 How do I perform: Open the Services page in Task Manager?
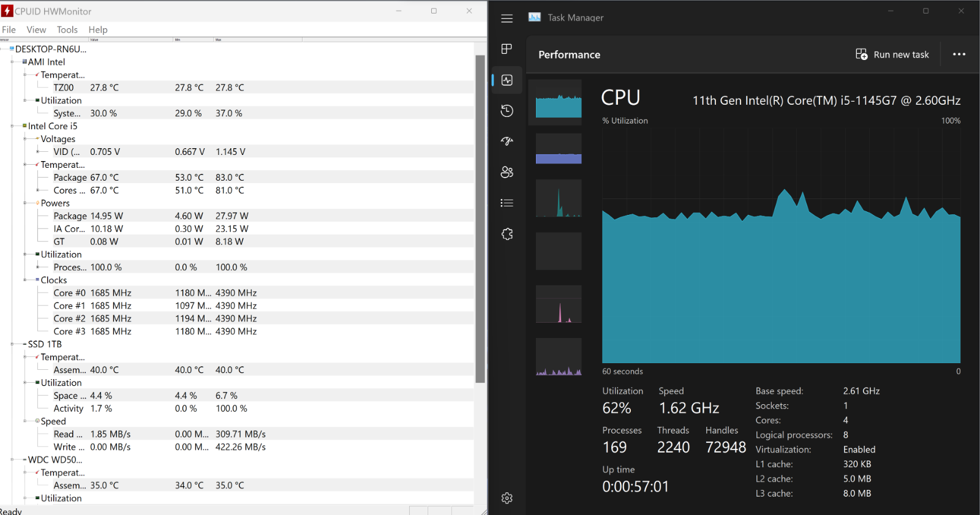coord(507,234)
